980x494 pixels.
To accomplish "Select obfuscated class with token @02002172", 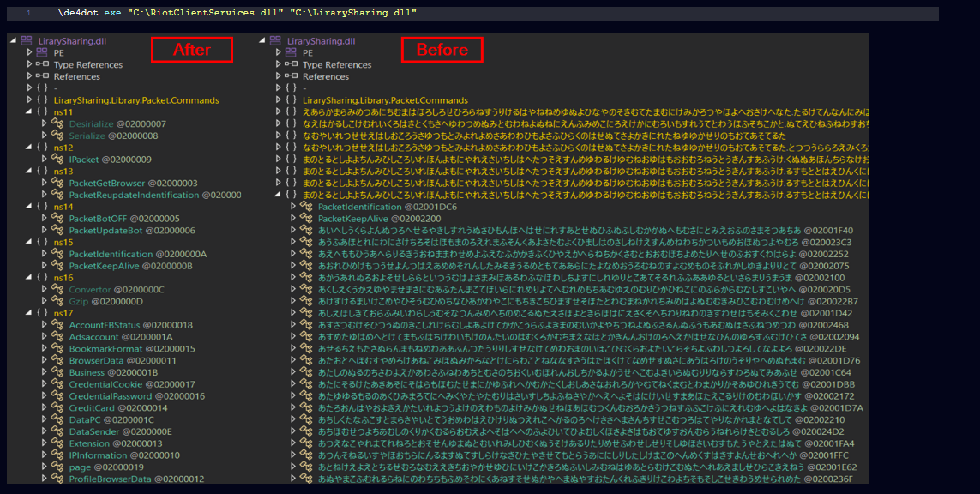I will [586, 396].
